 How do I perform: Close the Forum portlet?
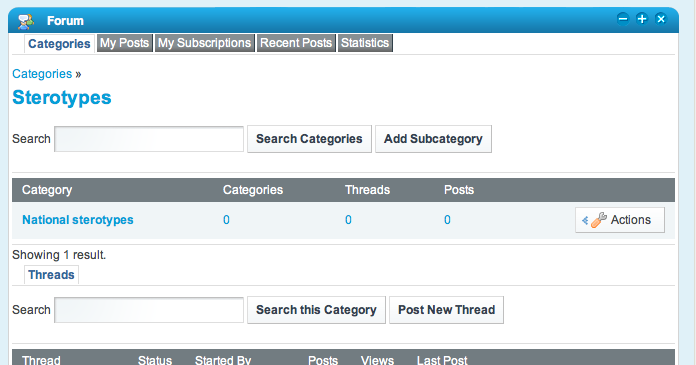click(x=661, y=19)
